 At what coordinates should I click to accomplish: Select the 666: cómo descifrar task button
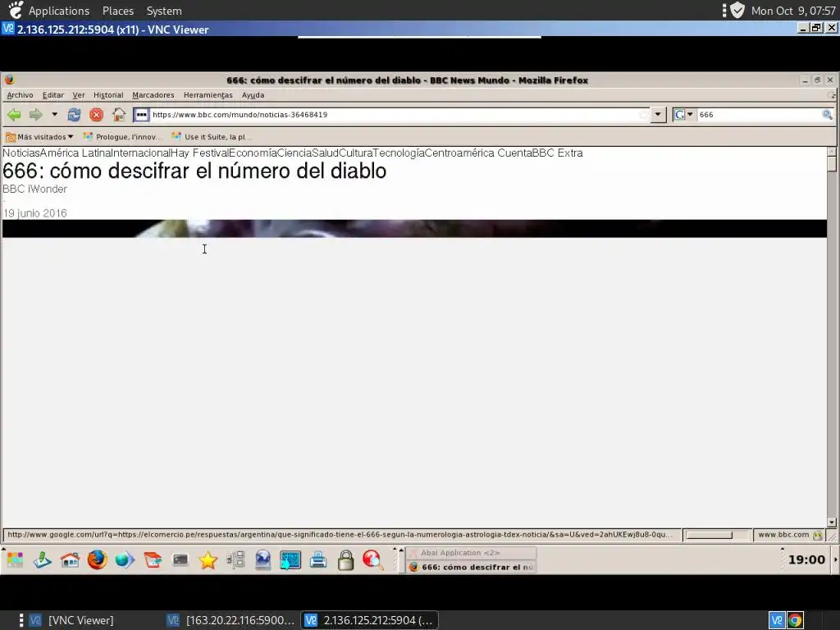point(472,567)
